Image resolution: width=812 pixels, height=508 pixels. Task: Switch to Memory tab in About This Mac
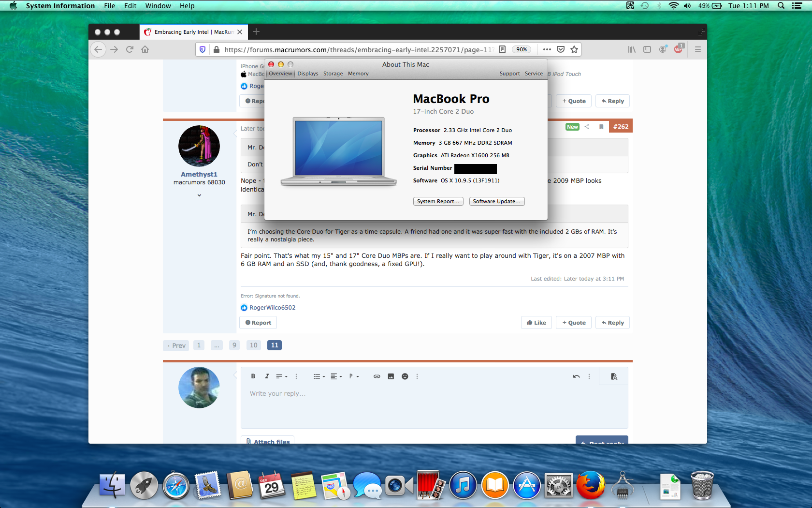pos(358,74)
